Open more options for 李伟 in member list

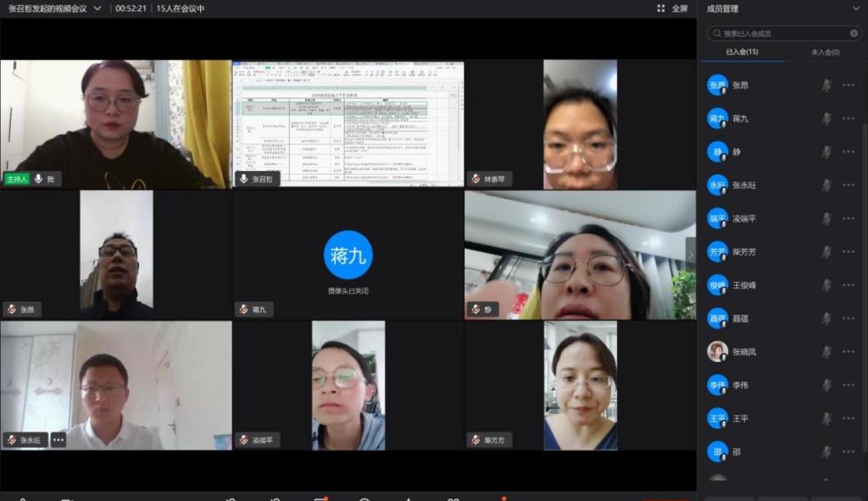click(x=849, y=386)
